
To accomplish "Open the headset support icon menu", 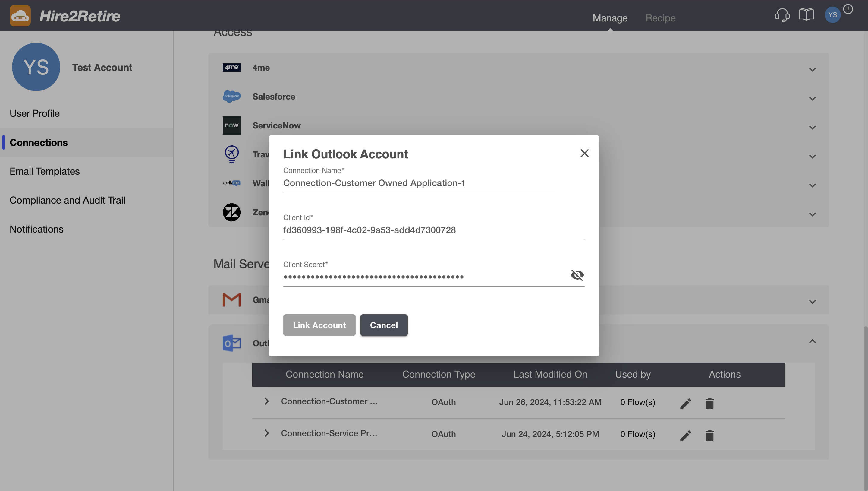I will (782, 15).
